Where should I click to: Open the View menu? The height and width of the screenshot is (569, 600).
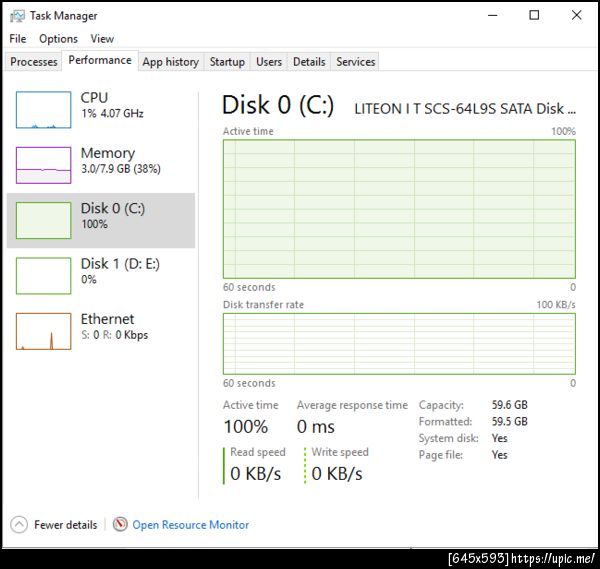tap(102, 39)
